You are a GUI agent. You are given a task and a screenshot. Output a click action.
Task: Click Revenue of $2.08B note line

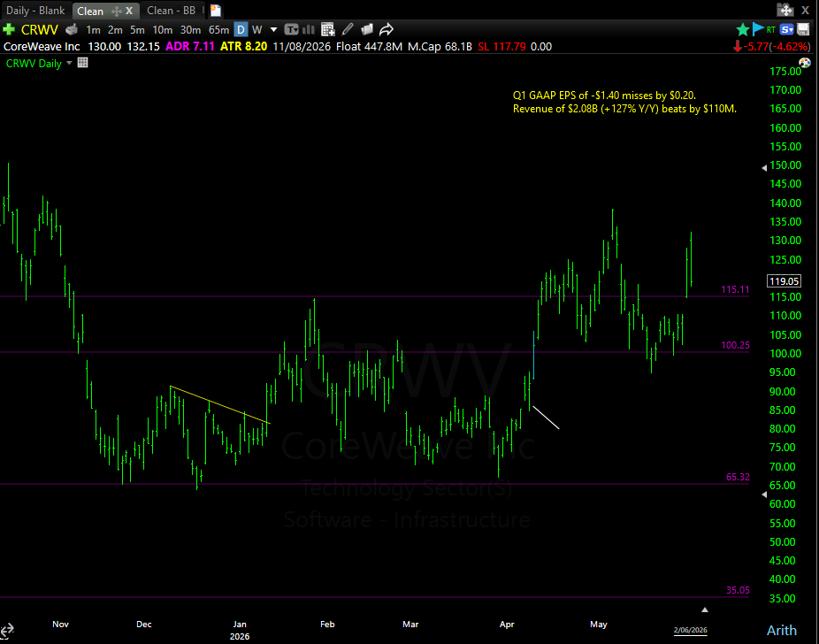click(x=624, y=109)
